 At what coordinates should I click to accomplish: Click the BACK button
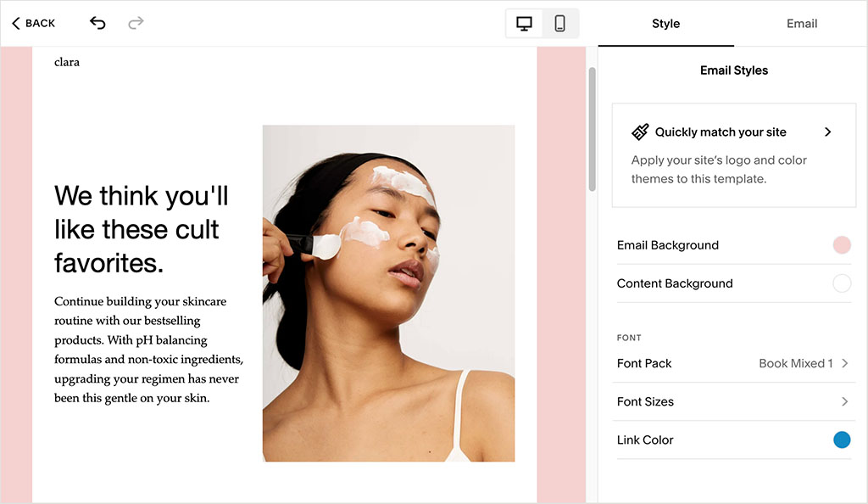(x=32, y=23)
